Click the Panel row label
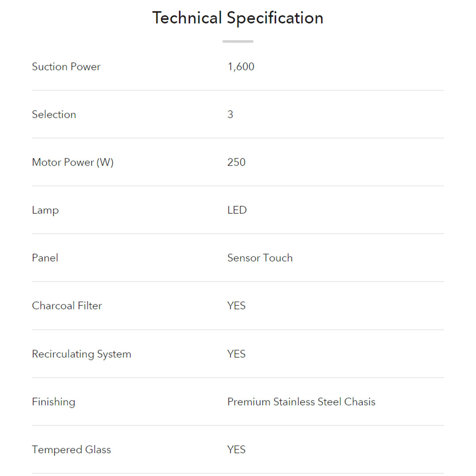The image size is (476, 476). (x=45, y=258)
